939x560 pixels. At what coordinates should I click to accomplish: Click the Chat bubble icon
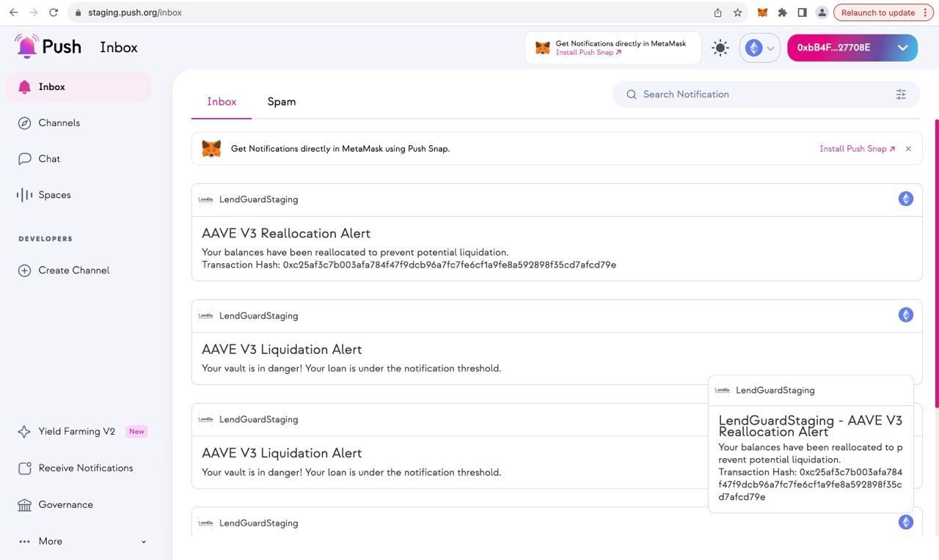point(25,159)
